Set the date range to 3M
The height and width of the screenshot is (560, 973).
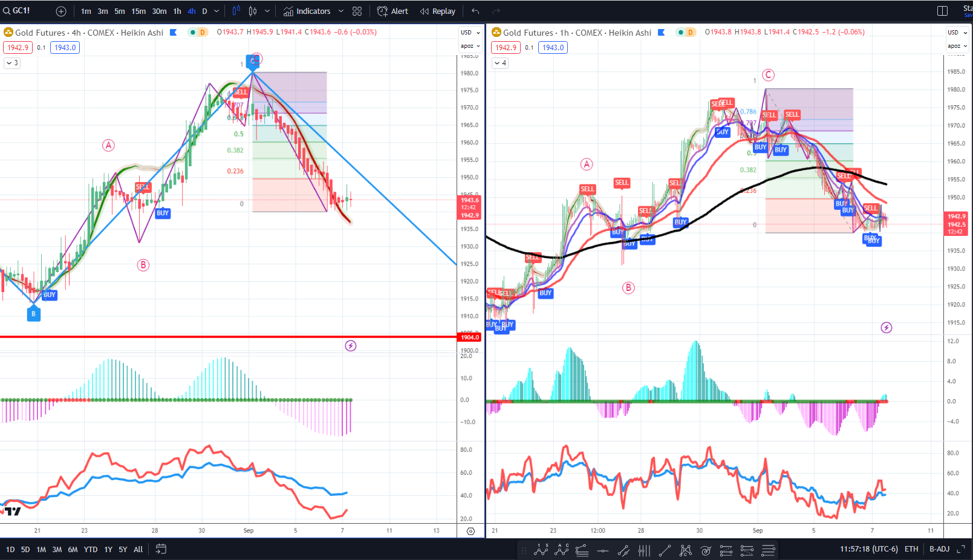pyautogui.click(x=57, y=549)
